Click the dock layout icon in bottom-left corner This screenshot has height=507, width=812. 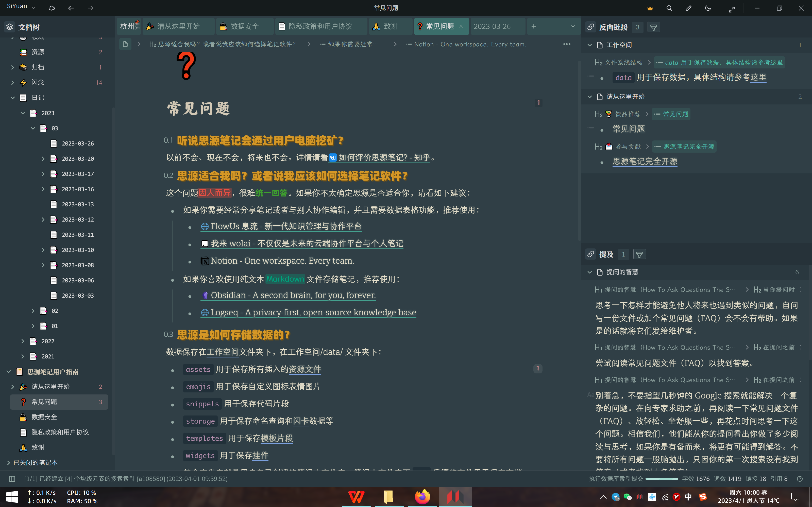12,479
